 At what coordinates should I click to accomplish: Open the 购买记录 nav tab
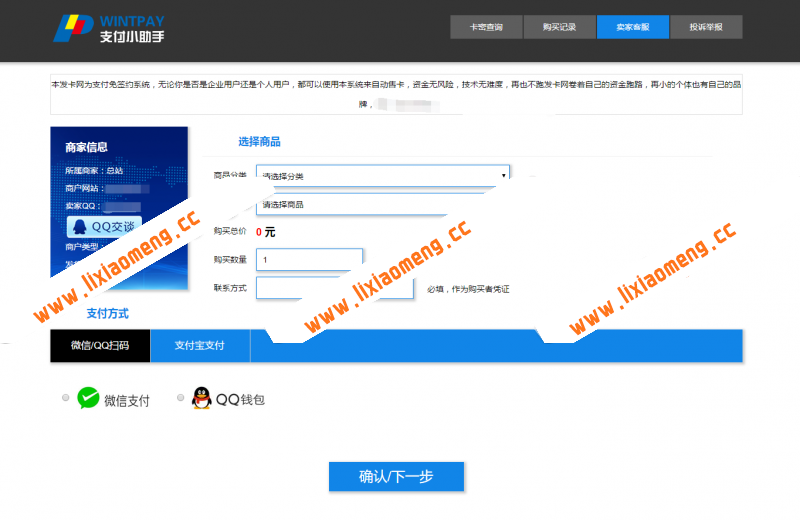point(559,27)
